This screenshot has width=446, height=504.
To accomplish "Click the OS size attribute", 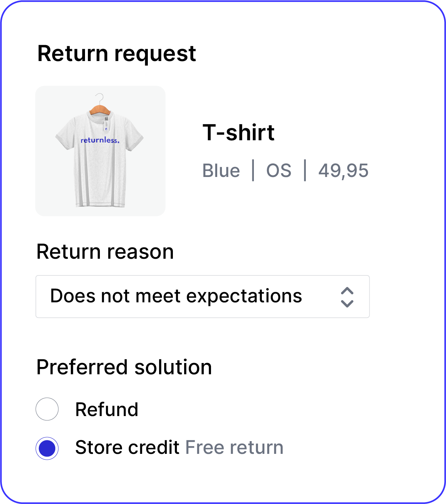I will click(279, 171).
